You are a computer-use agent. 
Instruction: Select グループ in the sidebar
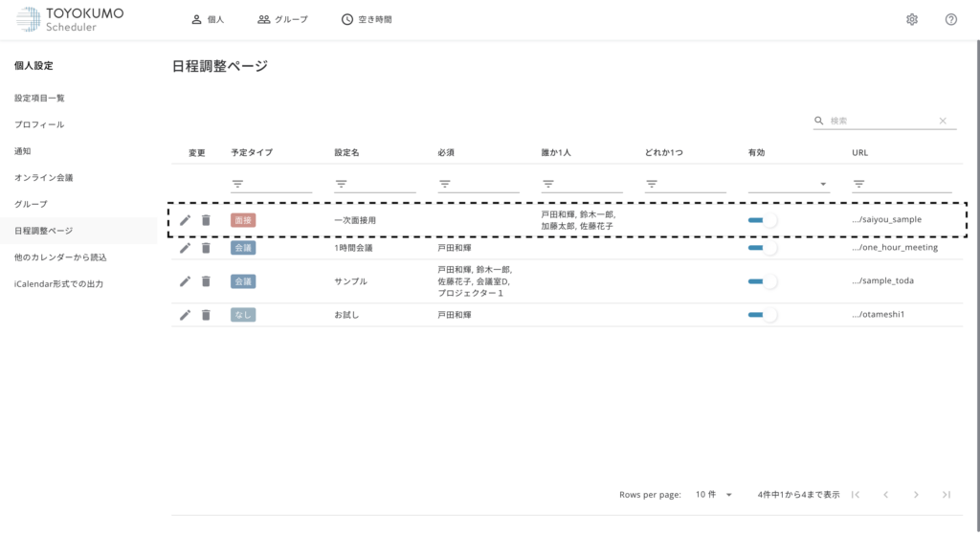(x=31, y=204)
